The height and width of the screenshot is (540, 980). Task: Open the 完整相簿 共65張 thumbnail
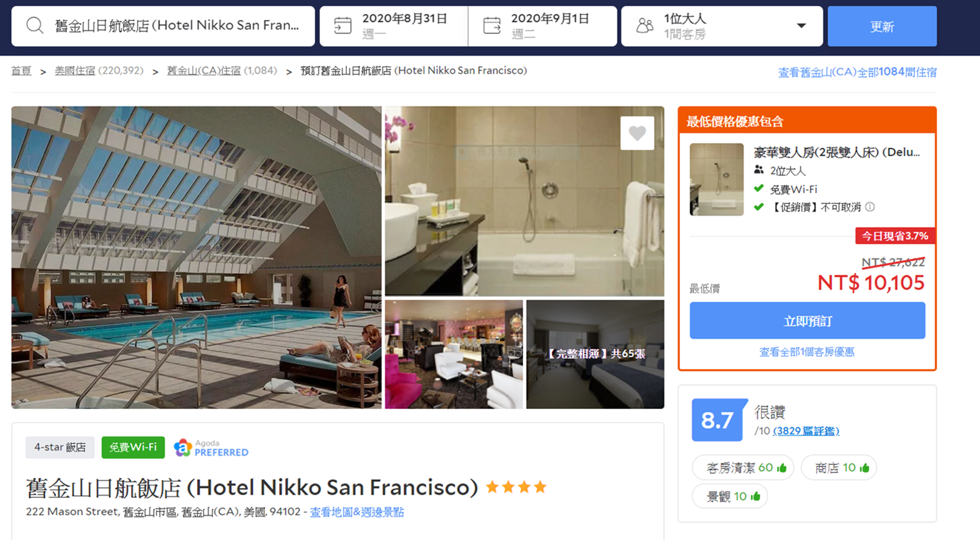(595, 354)
